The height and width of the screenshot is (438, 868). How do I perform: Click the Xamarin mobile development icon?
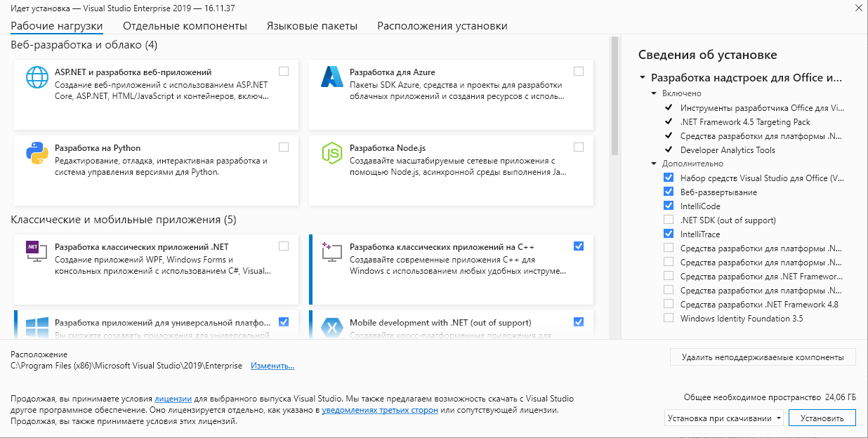click(331, 327)
